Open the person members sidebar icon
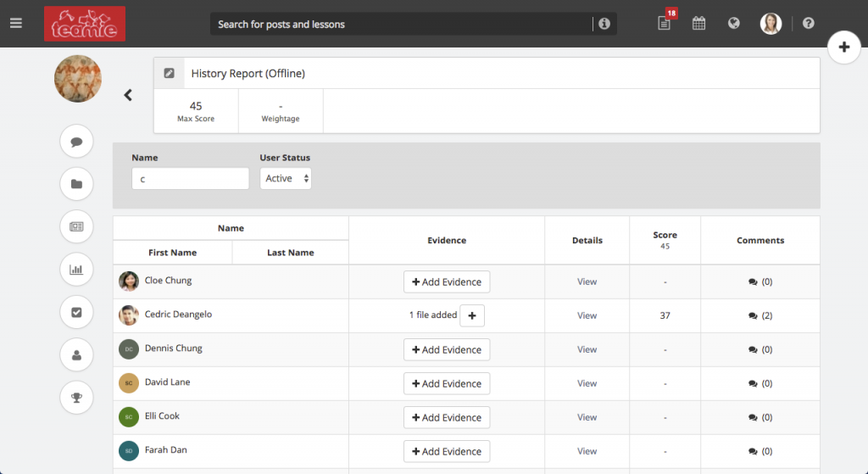 76,355
